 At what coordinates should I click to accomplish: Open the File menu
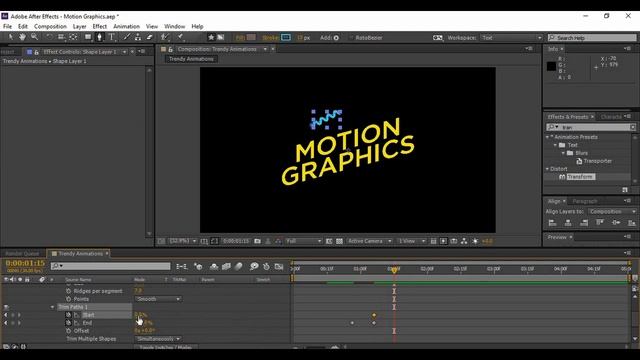tap(7, 26)
